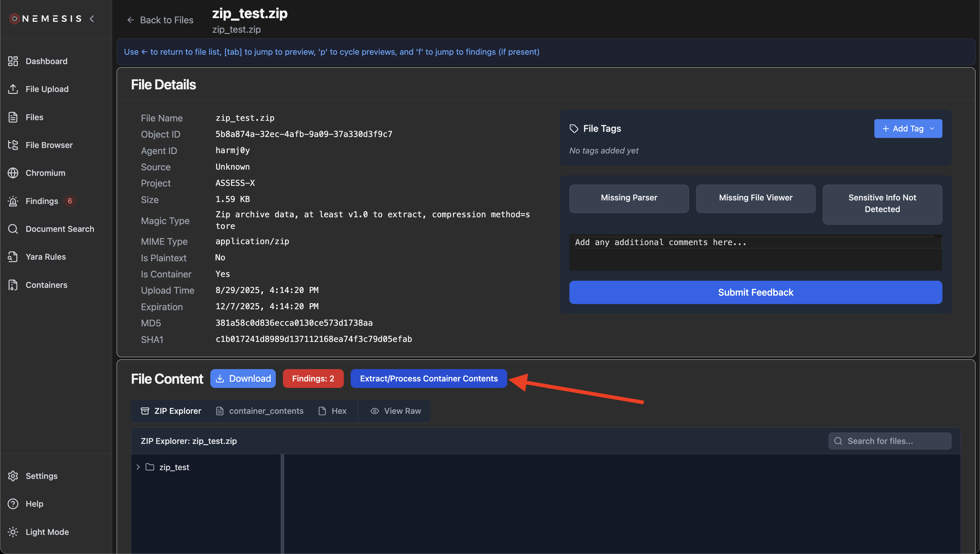Click the Yara Rules icon
The width and height of the screenshot is (980, 554).
(13, 257)
